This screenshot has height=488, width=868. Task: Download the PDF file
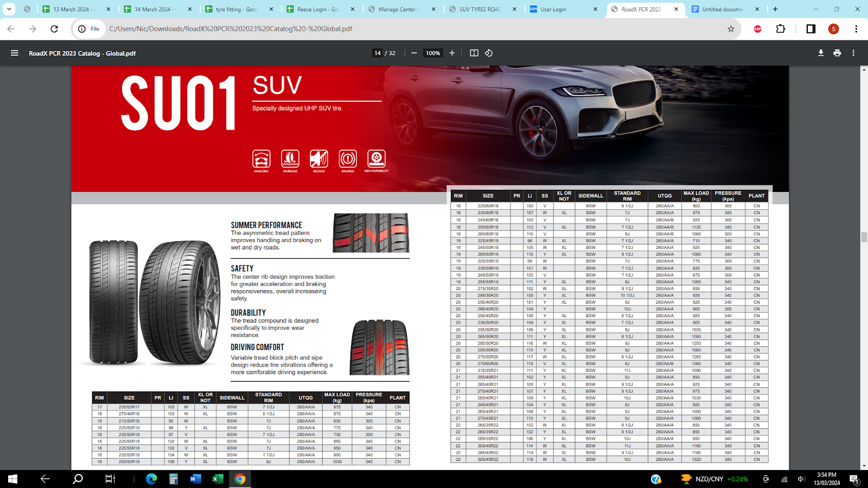[x=821, y=53]
